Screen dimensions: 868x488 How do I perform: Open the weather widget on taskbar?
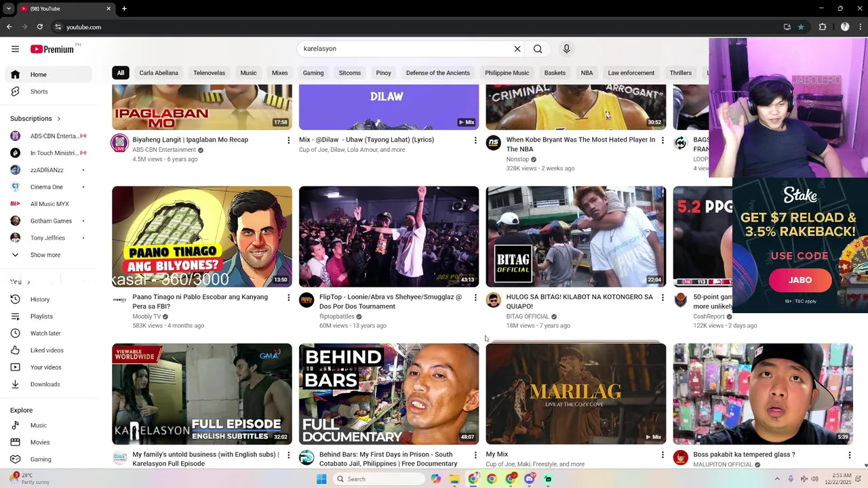(x=28, y=478)
